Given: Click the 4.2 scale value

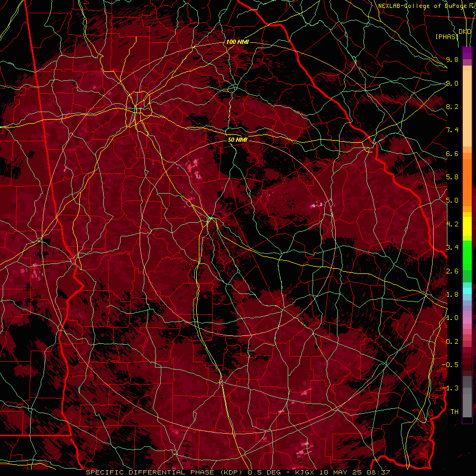Looking at the screenshot, I should click(x=452, y=224).
